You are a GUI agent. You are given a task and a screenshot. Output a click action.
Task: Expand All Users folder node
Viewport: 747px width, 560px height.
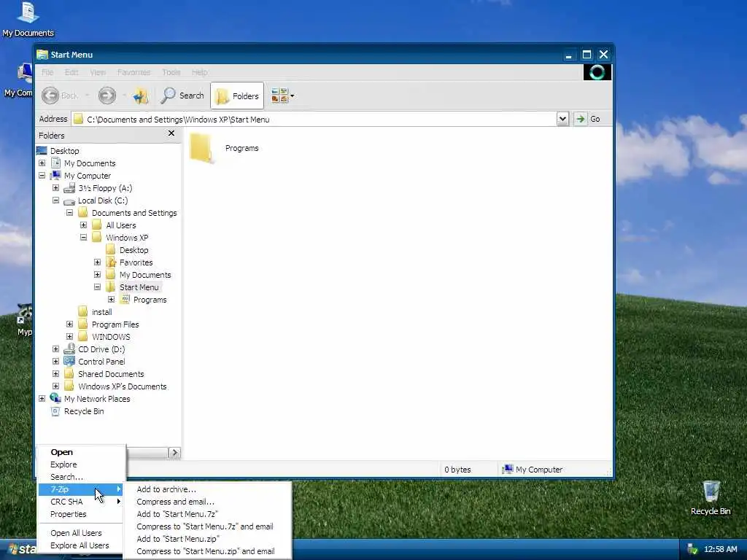tap(83, 225)
